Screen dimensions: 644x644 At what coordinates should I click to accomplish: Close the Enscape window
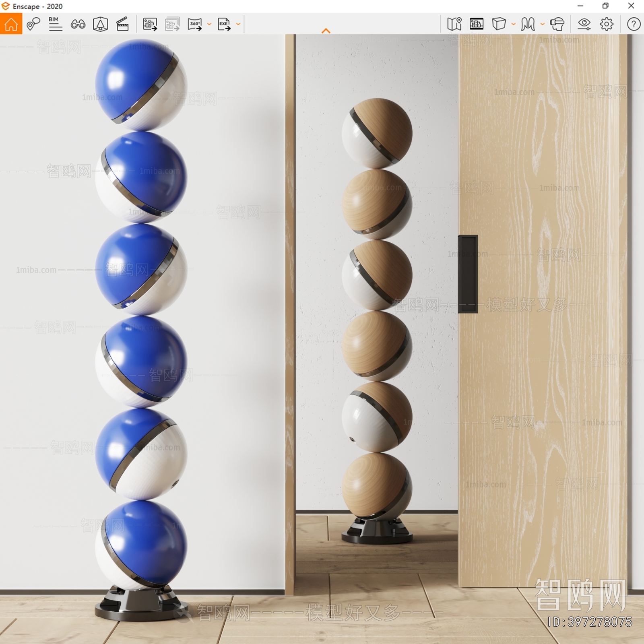pyautogui.click(x=631, y=6)
